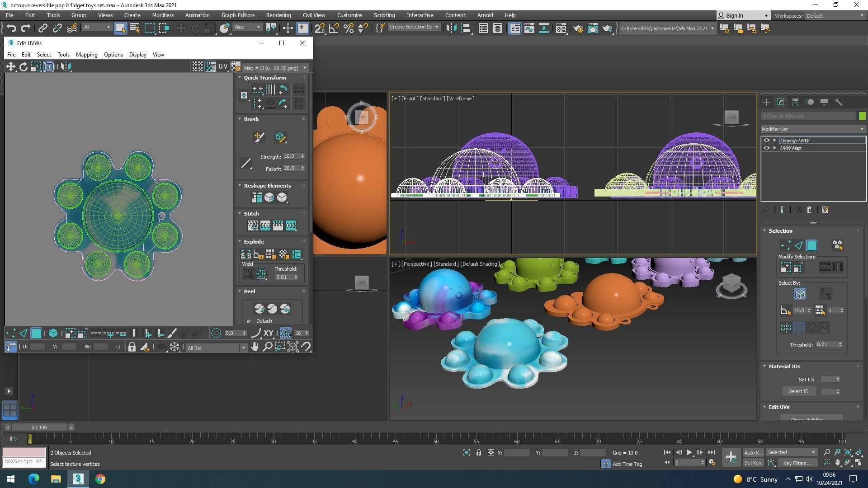868x488 pixels.
Task: Click the Key Filters button
Action: [797, 463]
